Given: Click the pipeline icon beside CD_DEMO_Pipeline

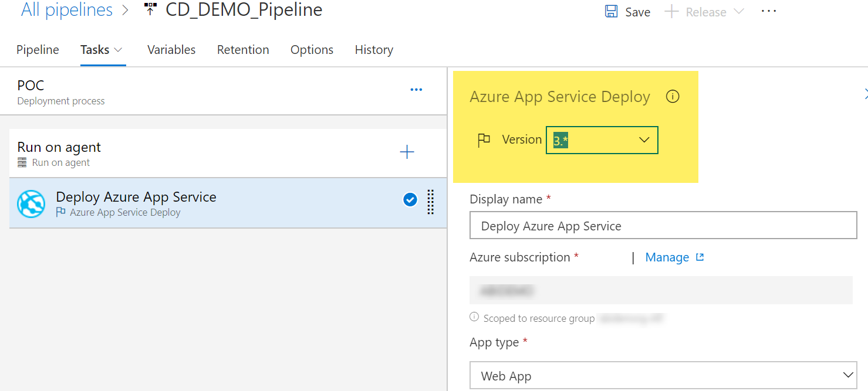Looking at the screenshot, I should pyautogui.click(x=150, y=9).
